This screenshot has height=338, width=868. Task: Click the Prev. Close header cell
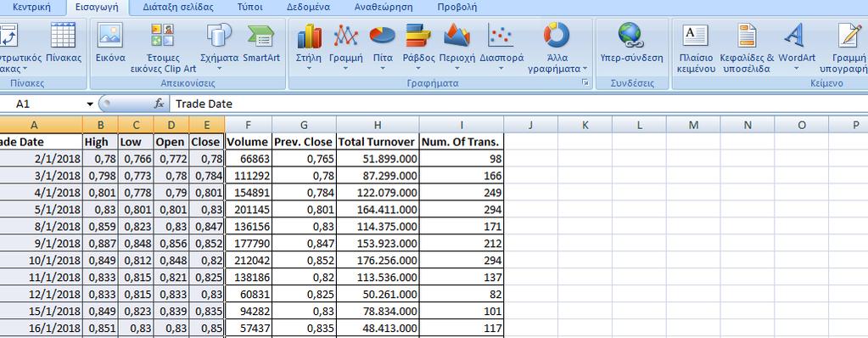(x=304, y=142)
